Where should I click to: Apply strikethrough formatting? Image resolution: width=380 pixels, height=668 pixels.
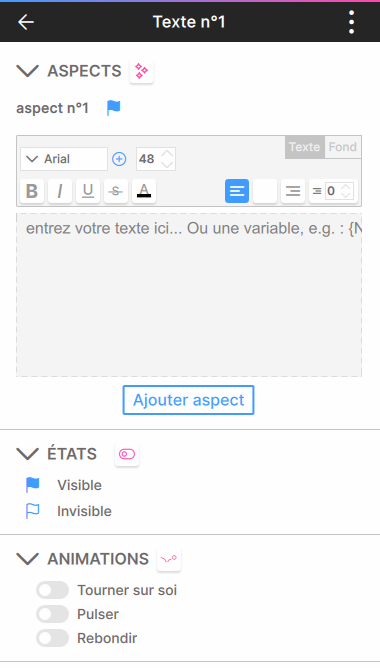pos(115,191)
